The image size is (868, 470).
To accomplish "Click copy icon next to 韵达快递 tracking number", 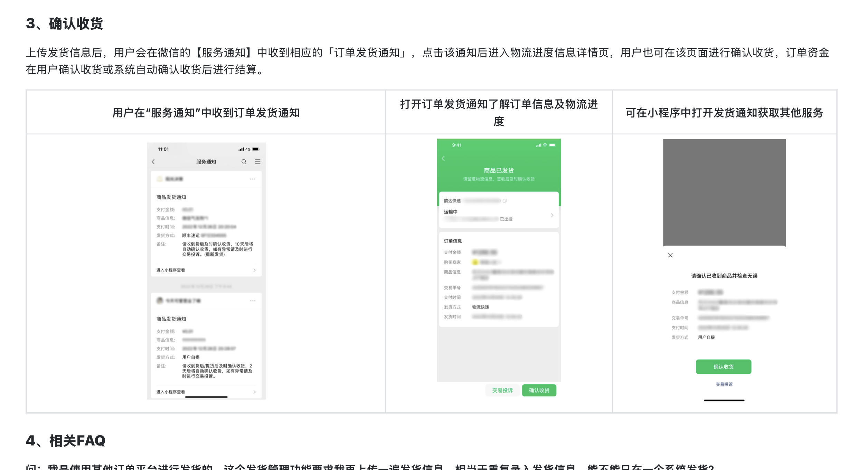I will [x=505, y=201].
